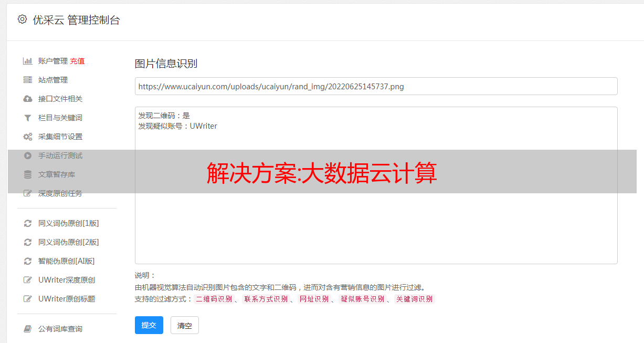Screen dimensions: 644x343
Task: Open 栏目与关键词 menu item
Action: pyautogui.click(x=60, y=118)
